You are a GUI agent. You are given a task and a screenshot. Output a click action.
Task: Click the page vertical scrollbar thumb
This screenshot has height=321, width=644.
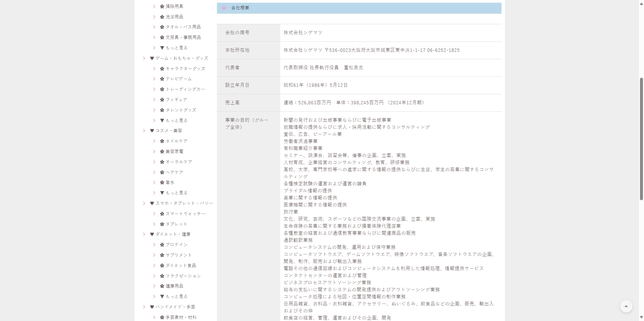point(641,139)
